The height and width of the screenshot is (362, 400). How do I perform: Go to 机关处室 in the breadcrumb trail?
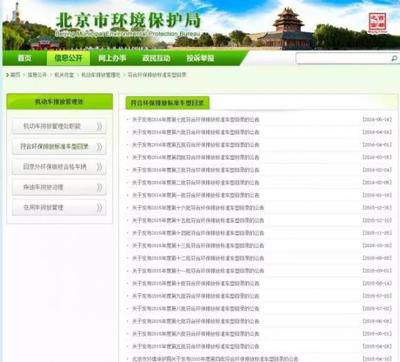pos(64,75)
